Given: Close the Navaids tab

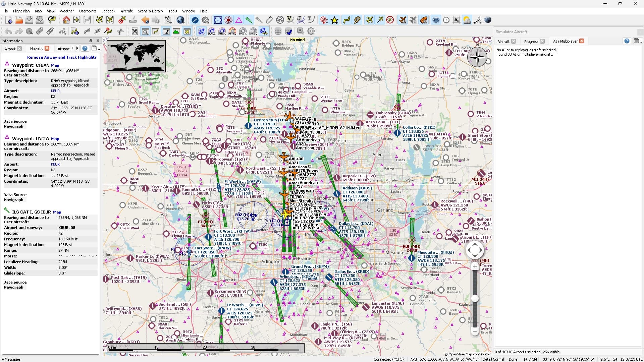Looking at the screenshot, I should pyautogui.click(x=47, y=48).
